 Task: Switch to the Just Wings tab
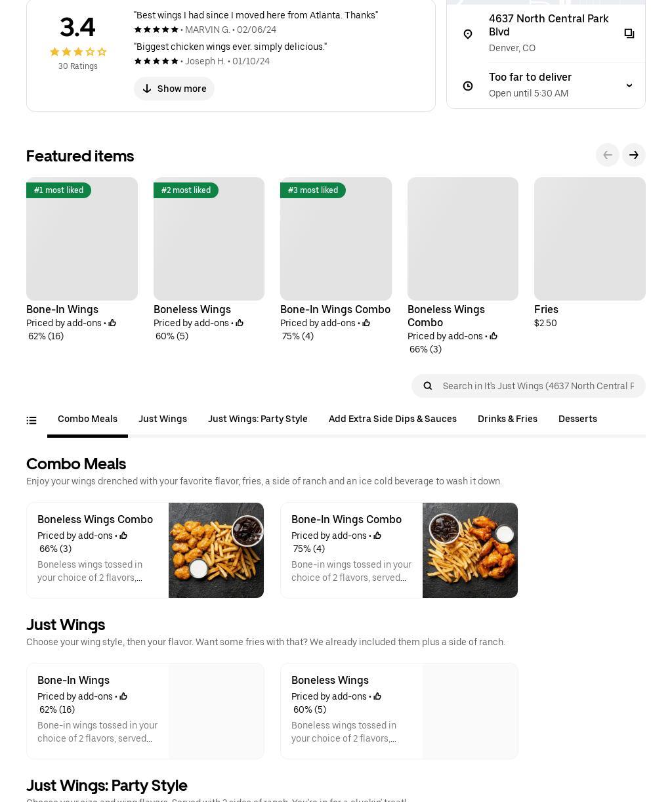click(x=162, y=419)
